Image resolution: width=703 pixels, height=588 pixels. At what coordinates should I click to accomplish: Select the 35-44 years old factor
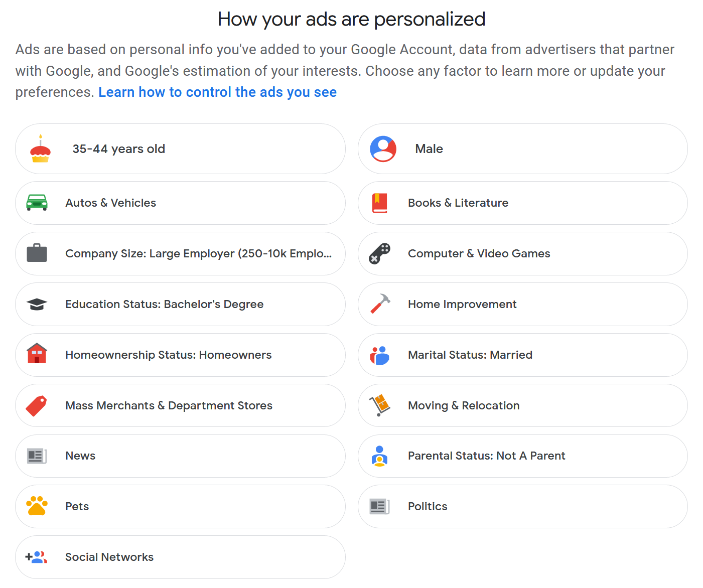click(180, 149)
